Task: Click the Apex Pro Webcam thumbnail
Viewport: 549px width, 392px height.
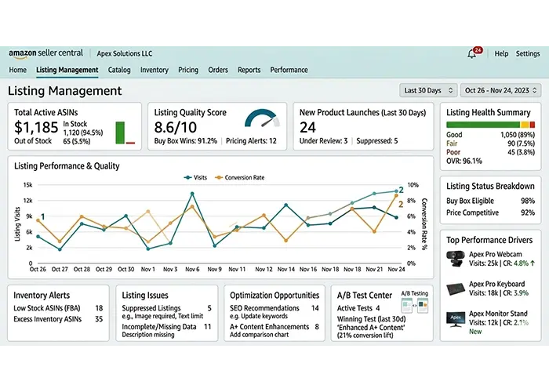Action: pyautogui.click(x=456, y=259)
